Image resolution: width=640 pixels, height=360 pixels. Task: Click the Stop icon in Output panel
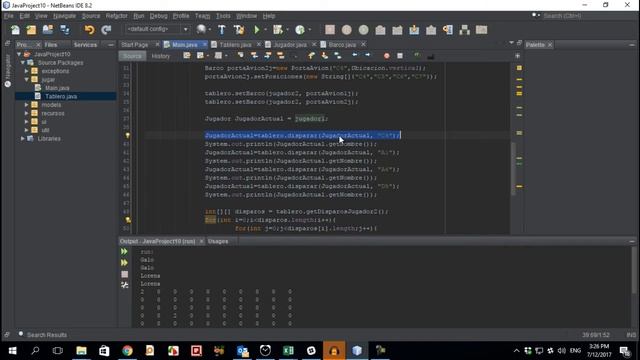click(124, 274)
